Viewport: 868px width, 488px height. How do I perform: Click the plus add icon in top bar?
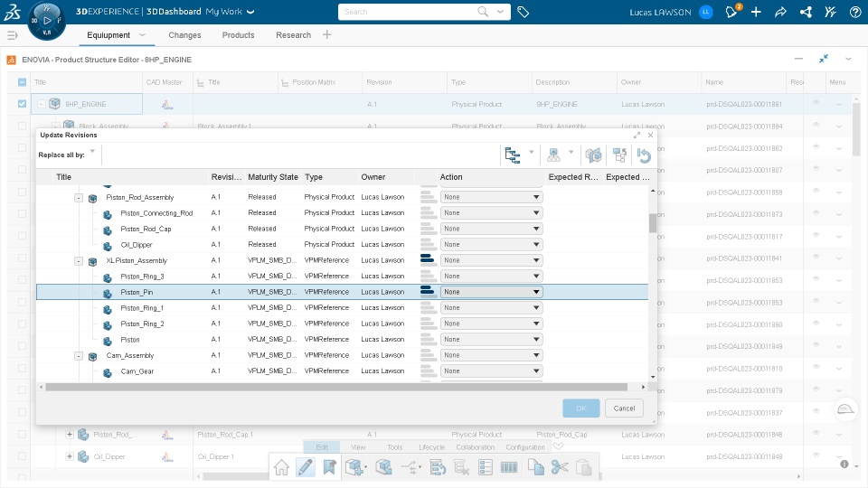pos(756,12)
